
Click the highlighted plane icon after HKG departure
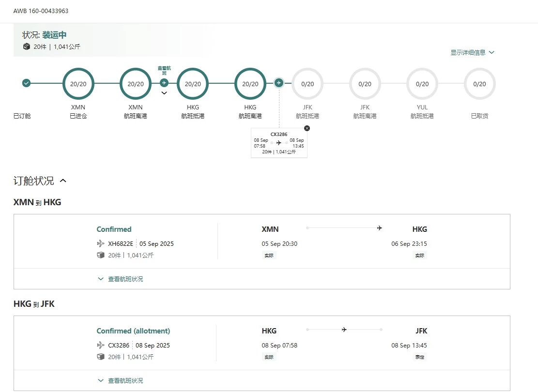click(279, 83)
